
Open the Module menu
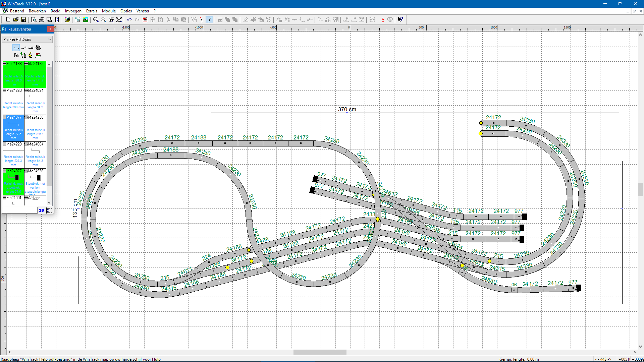[109, 11]
